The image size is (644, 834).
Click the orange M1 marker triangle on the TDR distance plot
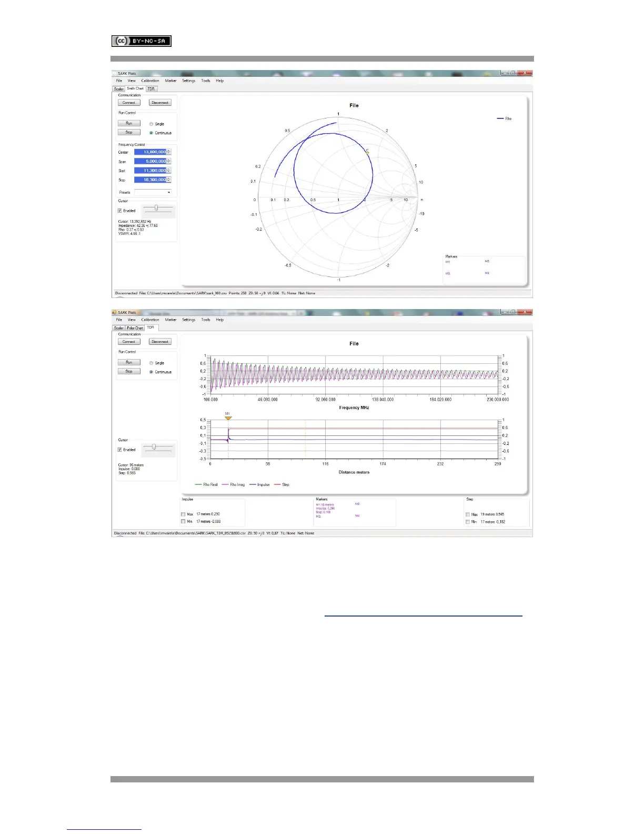click(x=228, y=418)
